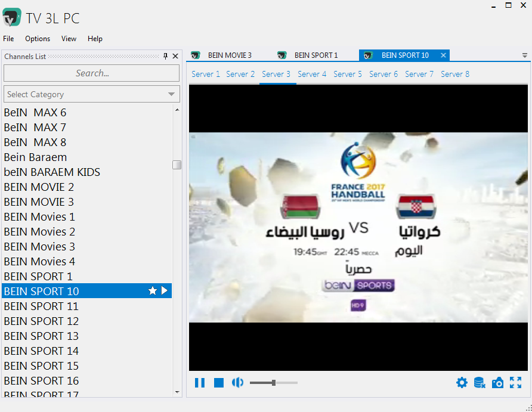Select BEIN SPORT 14 channel

(x=87, y=351)
